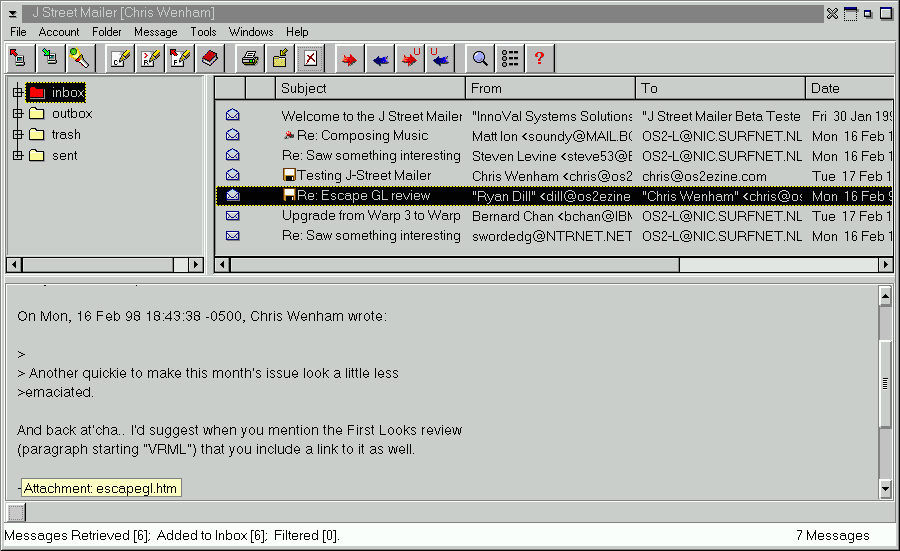Open the address book icon
The image size is (900, 551).
coord(210,59)
